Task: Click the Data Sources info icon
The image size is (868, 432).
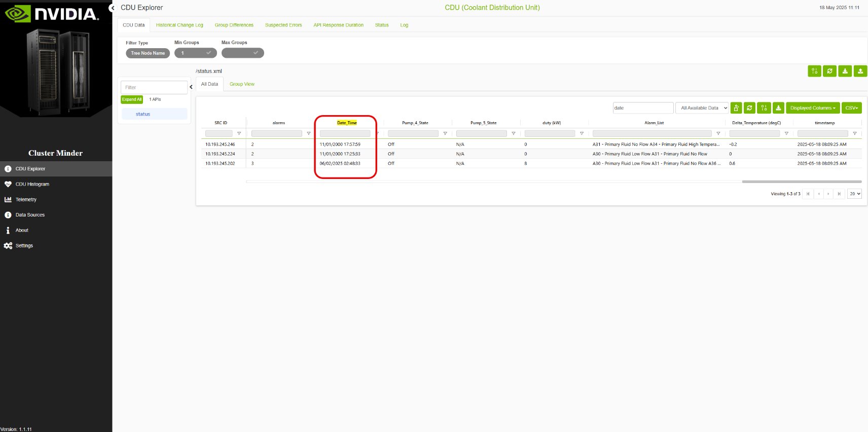Action: 8,215
